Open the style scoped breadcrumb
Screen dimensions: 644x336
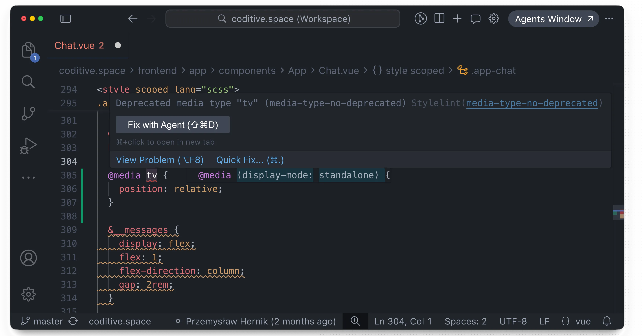coord(408,71)
